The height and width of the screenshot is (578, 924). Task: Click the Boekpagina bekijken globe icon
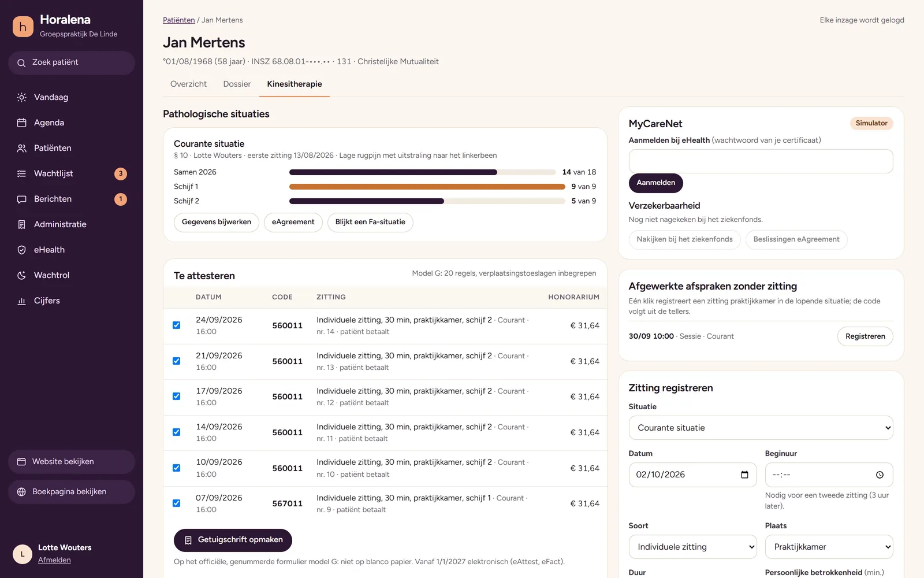pyautogui.click(x=21, y=492)
